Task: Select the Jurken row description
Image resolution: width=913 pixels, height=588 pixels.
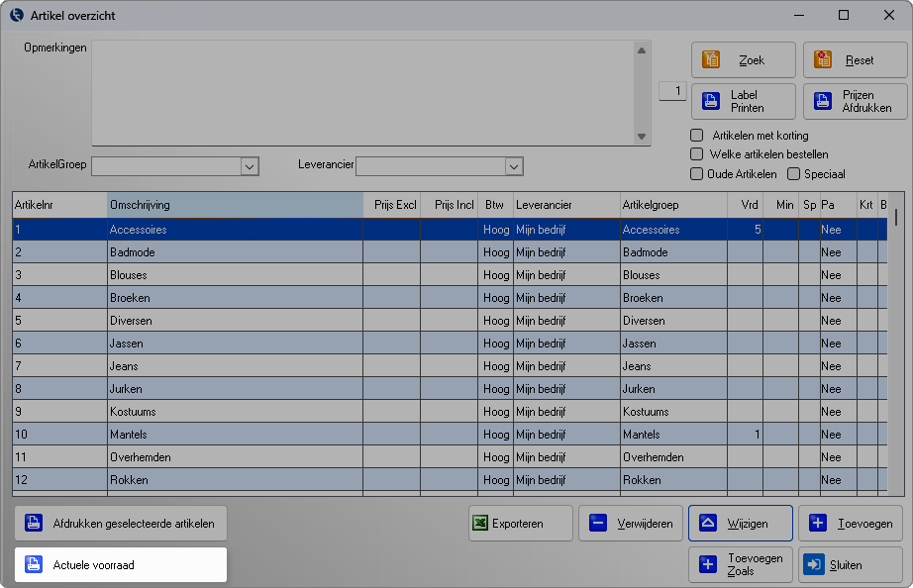Action: pos(126,388)
